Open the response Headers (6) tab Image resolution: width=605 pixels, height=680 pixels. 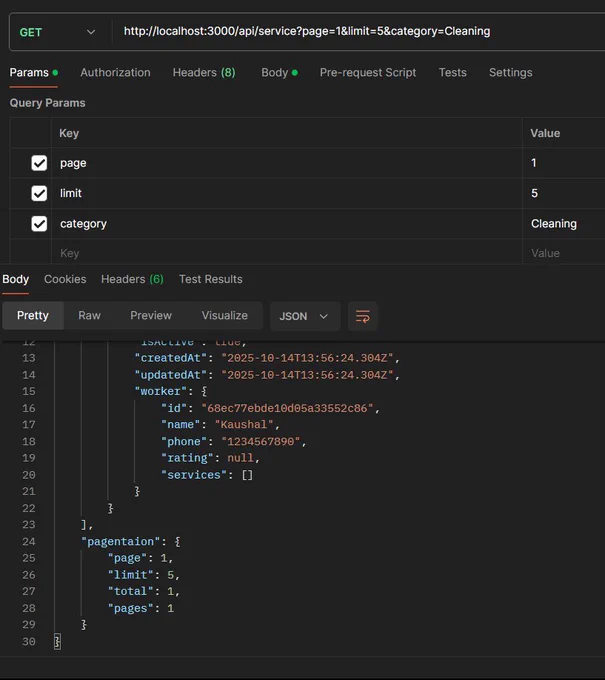pyautogui.click(x=132, y=279)
